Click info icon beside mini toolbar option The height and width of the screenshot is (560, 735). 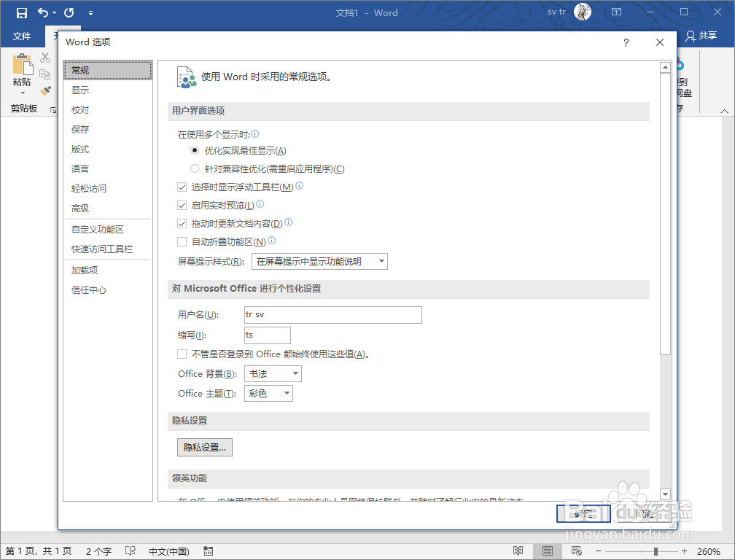tap(300, 186)
